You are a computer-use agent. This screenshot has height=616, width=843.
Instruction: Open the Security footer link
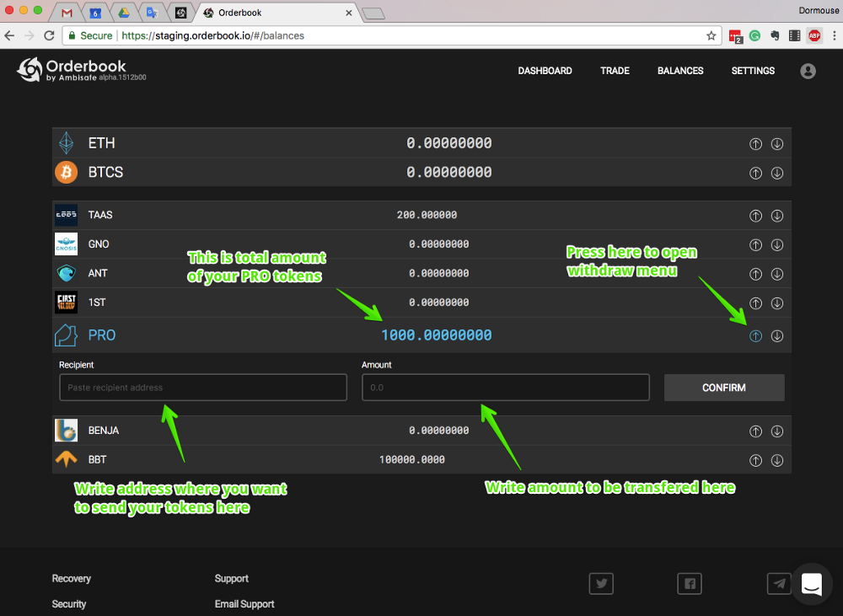[x=69, y=604]
